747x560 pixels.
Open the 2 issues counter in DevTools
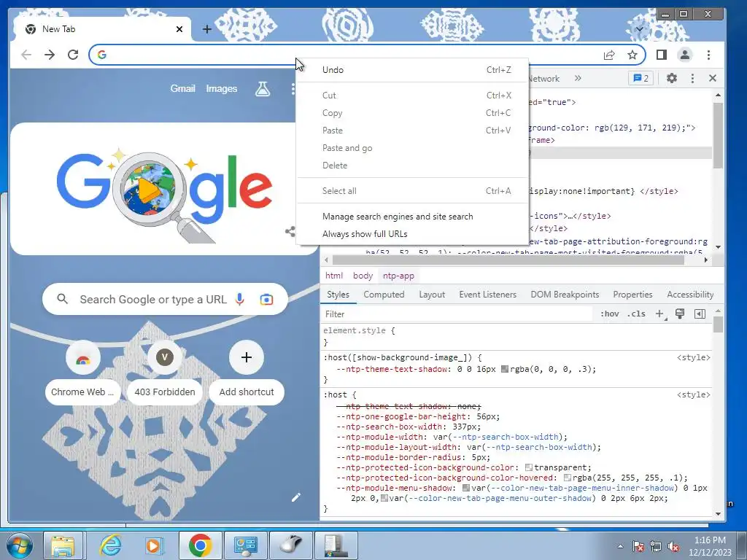pos(640,78)
